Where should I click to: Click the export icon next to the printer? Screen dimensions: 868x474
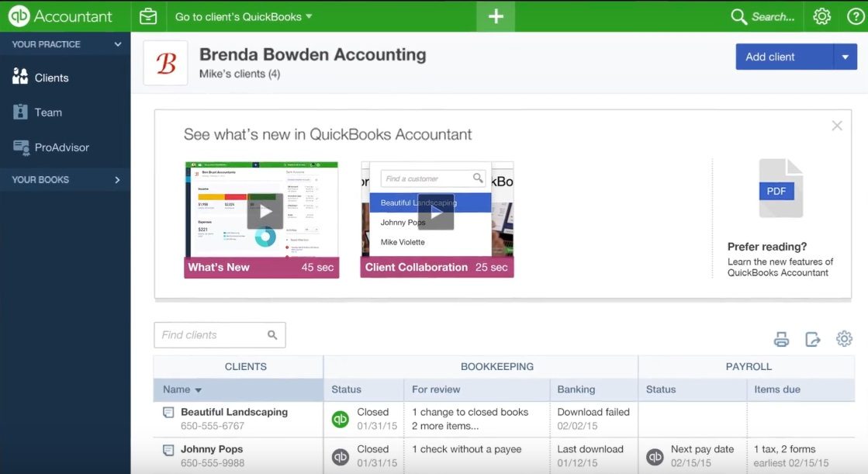(812, 338)
